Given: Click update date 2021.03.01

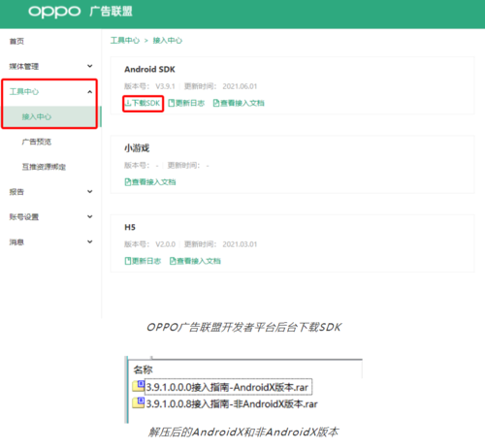Looking at the screenshot, I should click(240, 244).
